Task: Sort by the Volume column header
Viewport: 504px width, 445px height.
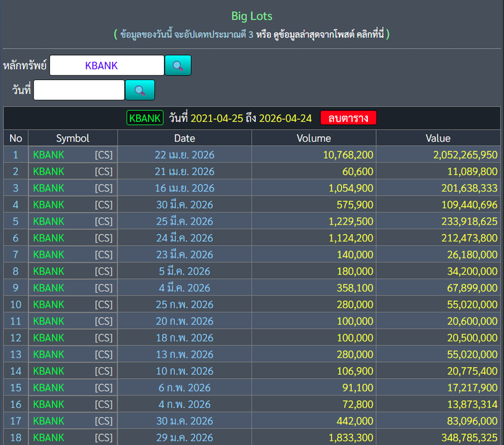Action: pyautogui.click(x=314, y=138)
